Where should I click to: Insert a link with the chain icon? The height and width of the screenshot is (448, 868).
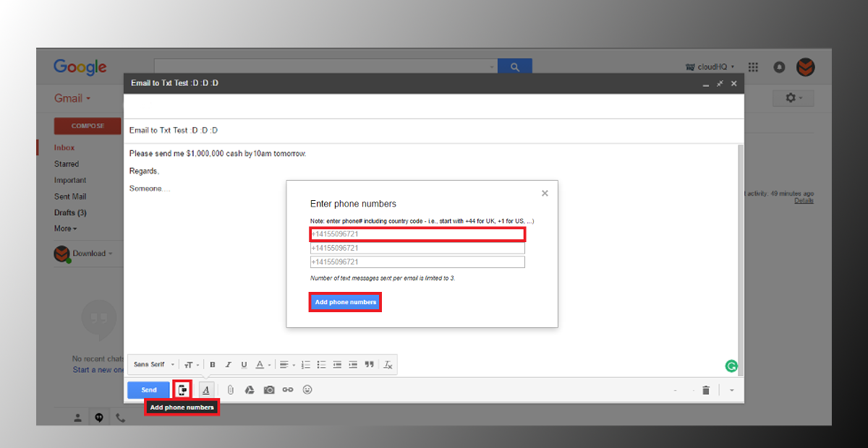[x=288, y=390]
